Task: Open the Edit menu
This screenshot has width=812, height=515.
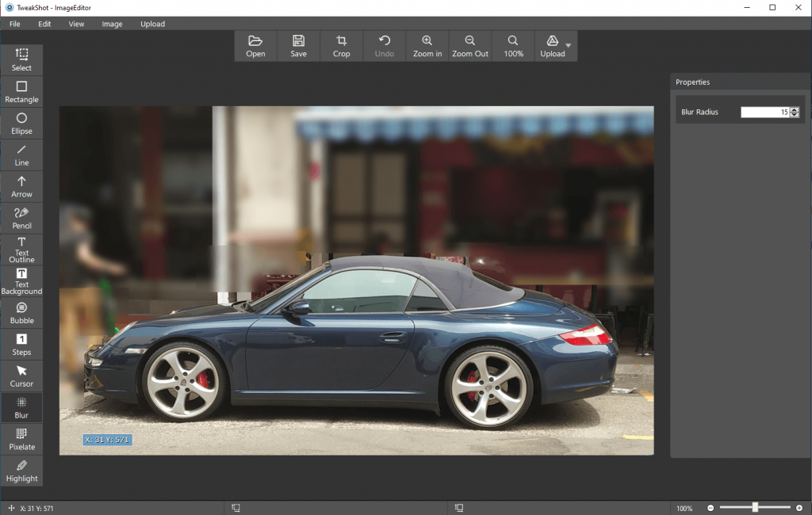Action: pos(44,24)
